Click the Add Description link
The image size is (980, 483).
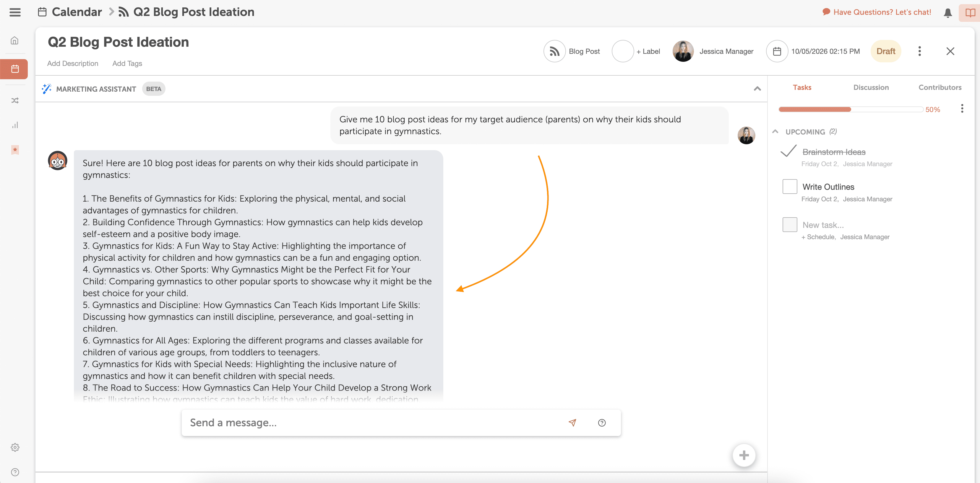tap(72, 63)
